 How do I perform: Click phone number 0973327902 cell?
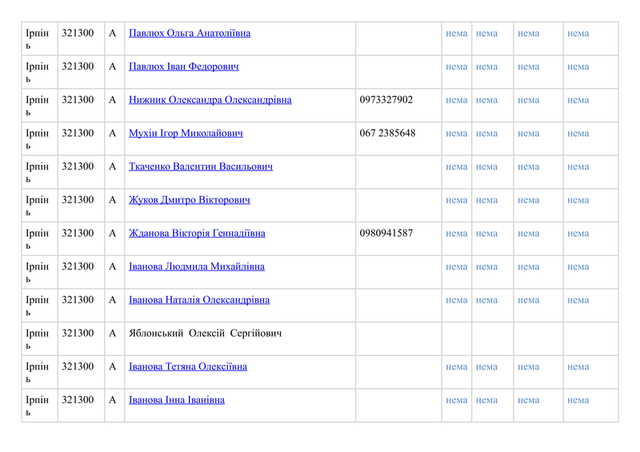pos(386,100)
